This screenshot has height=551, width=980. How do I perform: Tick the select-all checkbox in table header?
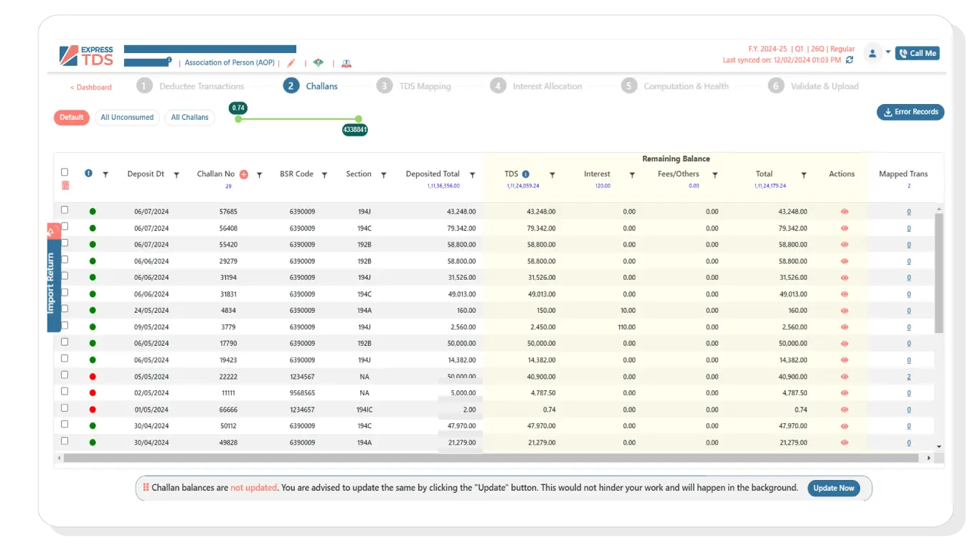65,172
